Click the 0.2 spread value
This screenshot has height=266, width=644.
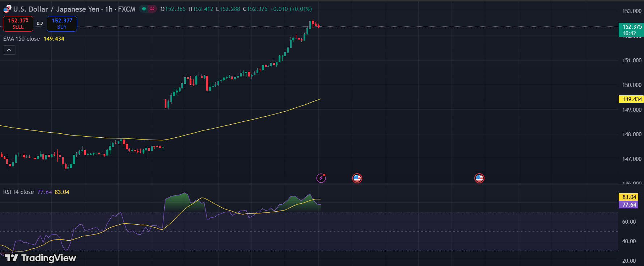(40, 24)
